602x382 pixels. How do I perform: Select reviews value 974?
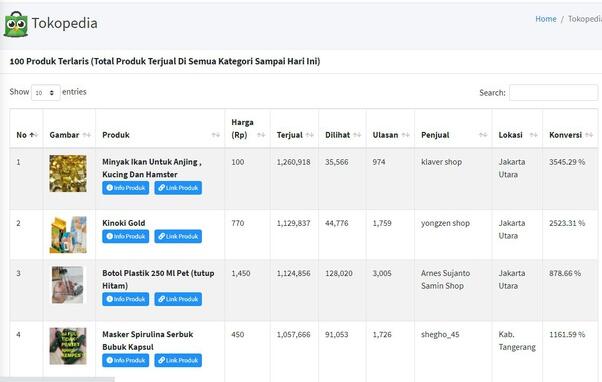point(379,162)
